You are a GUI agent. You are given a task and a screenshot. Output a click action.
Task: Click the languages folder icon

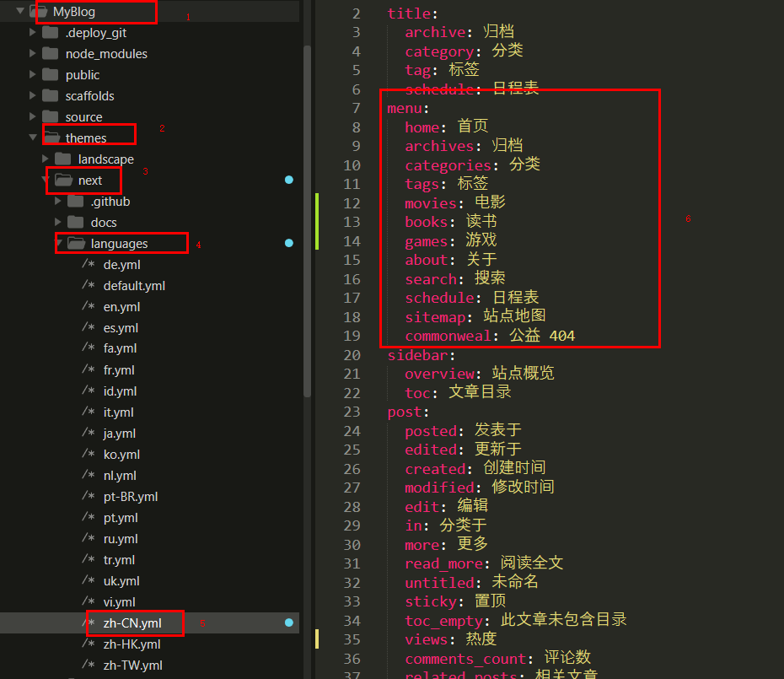pos(77,244)
